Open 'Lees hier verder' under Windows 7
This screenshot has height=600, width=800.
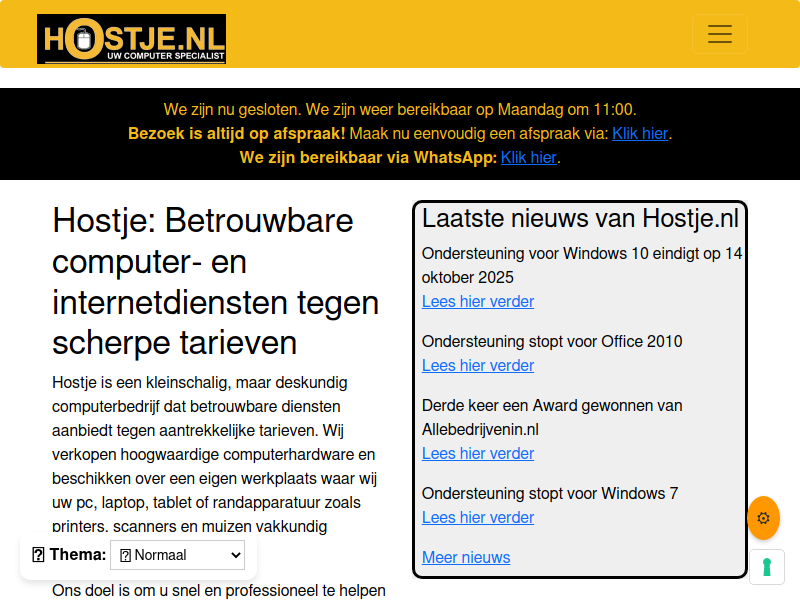(478, 517)
